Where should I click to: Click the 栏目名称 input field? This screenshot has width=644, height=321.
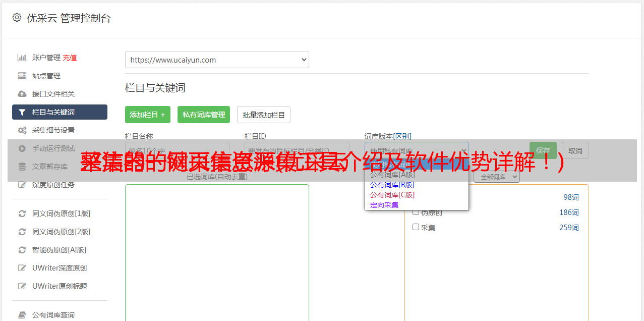coord(177,150)
